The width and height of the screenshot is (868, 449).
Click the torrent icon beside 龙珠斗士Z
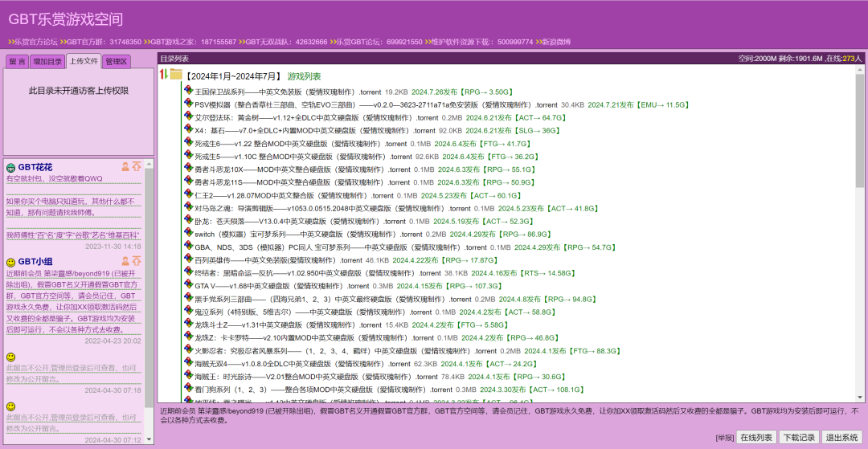pos(188,323)
